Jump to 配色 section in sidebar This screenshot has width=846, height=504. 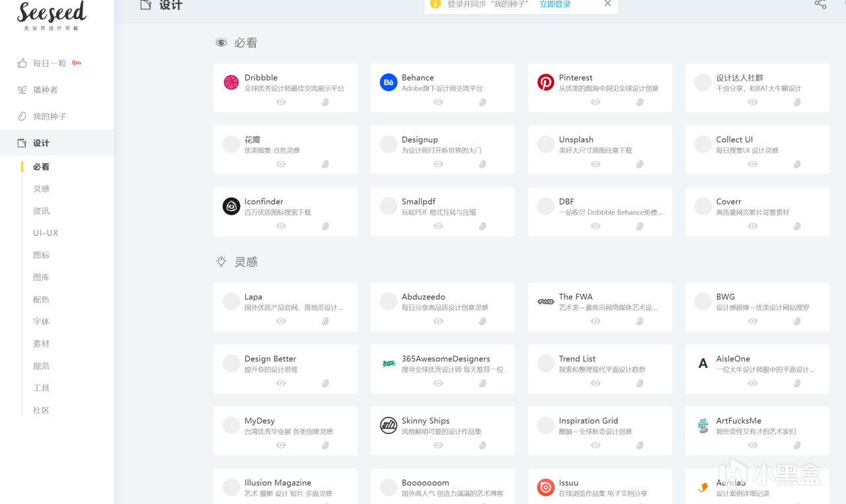[x=41, y=300]
